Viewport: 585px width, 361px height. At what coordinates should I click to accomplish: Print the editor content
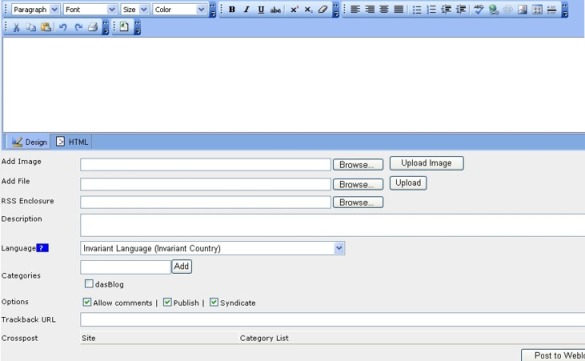click(x=93, y=27)
